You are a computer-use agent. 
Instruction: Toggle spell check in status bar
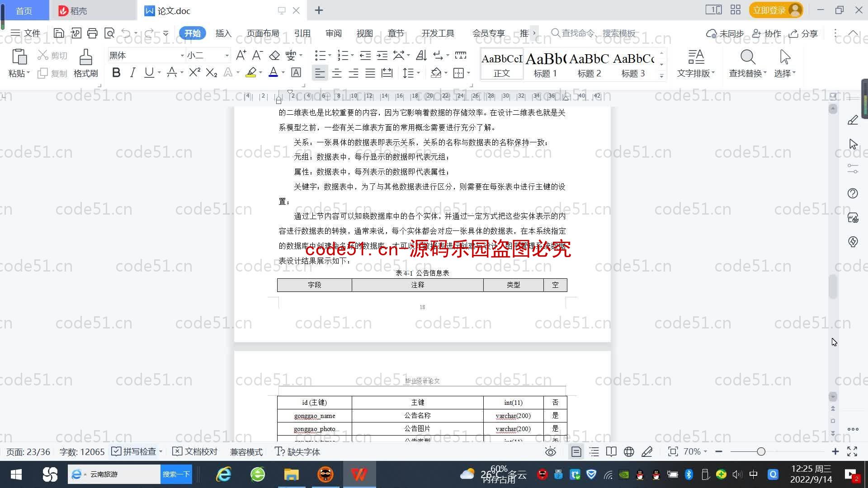tap(134, 451)
